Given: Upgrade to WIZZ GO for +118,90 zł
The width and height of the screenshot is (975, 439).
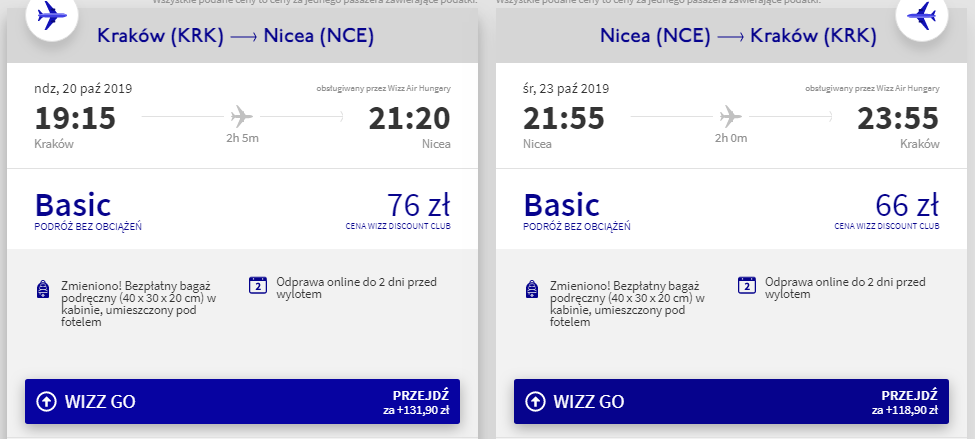Looking at the screenshot, I should click(731, 402).
